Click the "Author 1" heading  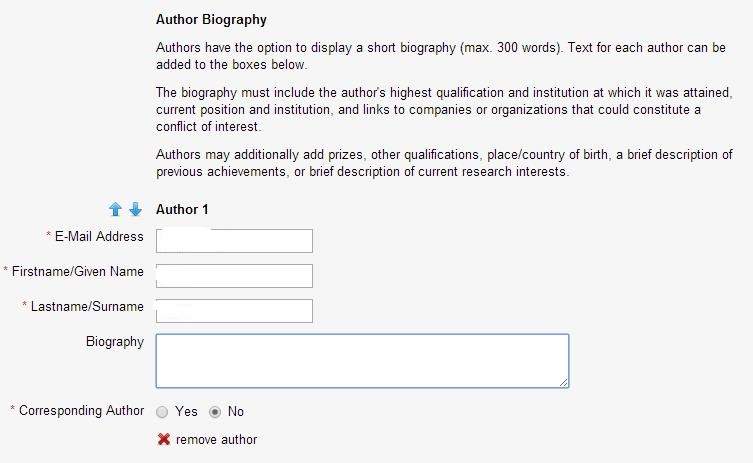184,210
